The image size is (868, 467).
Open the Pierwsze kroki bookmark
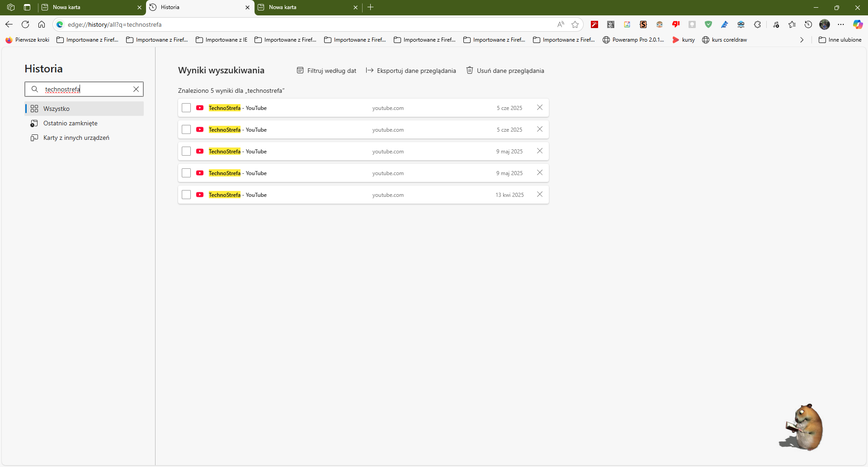pyautogui.click(x=28, y=40)
